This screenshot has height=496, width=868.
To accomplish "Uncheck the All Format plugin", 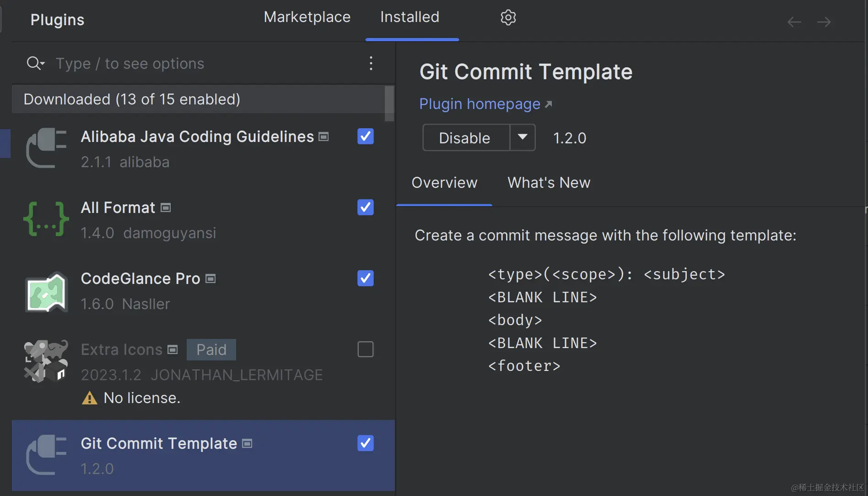I will click(x=365, y=207).
